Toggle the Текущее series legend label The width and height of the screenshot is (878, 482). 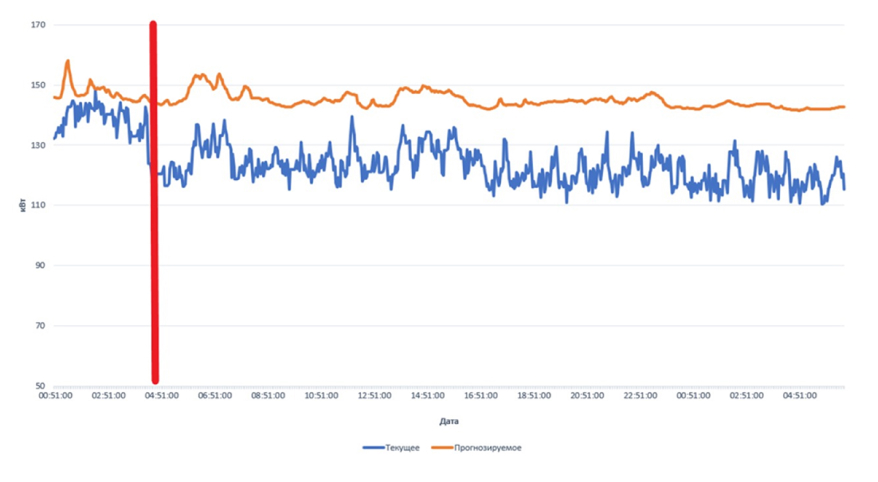[x=404, y=448]
